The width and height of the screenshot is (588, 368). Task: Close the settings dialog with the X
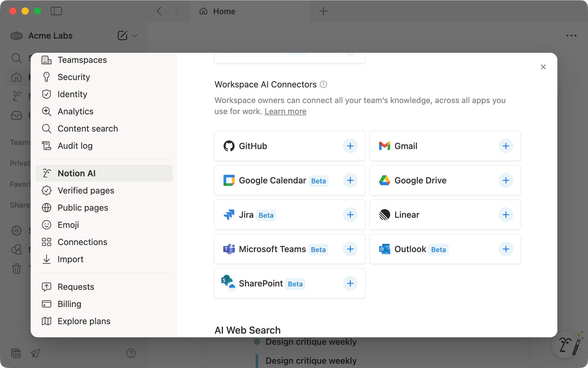pyautogui.click(x=544, y=67)
